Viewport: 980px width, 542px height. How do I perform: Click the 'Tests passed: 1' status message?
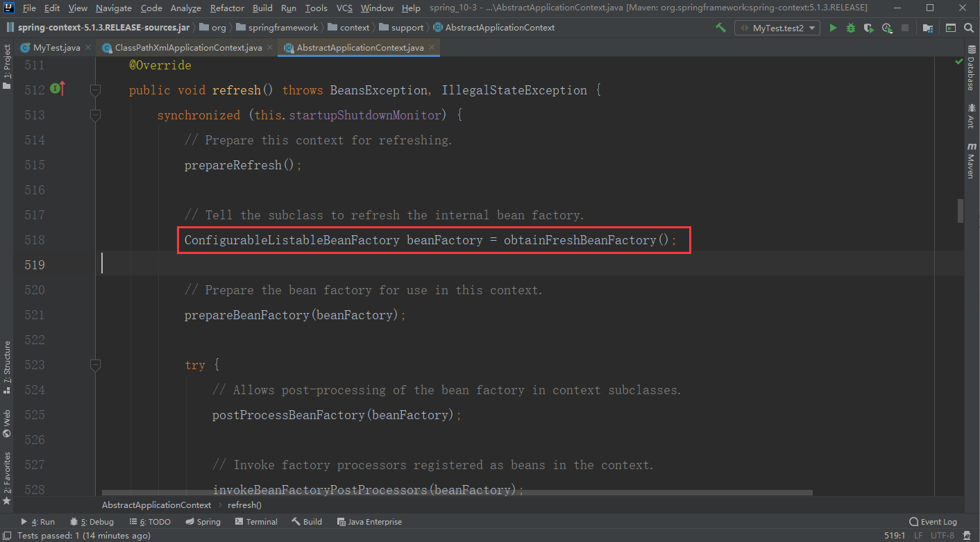click(83, 535)
